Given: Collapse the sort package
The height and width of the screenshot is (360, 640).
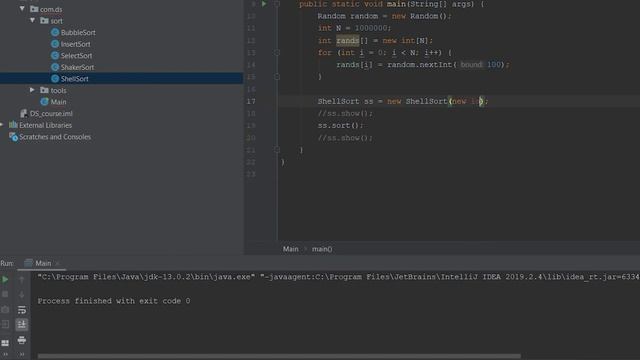Looking at the screenshot, I should click(32, 20).
